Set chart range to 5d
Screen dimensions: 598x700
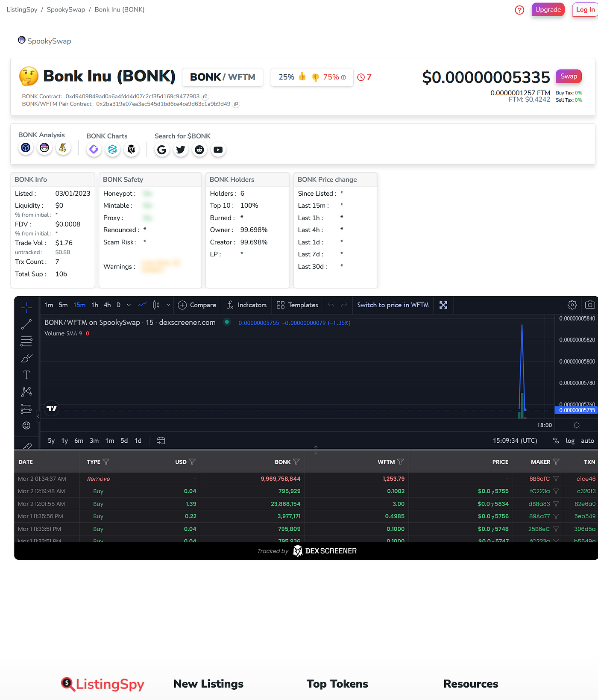(124, 441)
